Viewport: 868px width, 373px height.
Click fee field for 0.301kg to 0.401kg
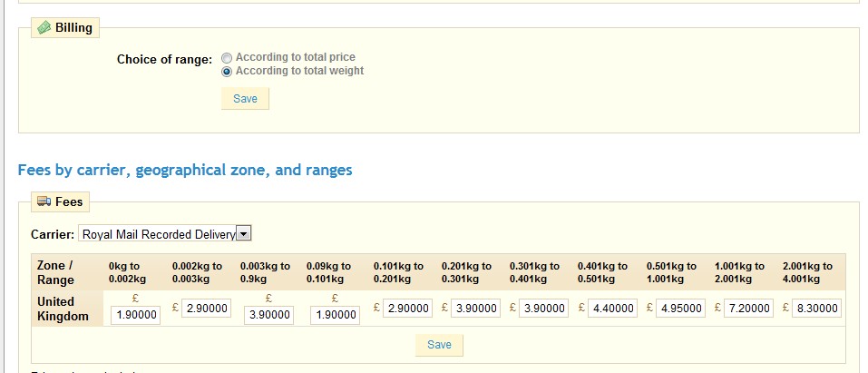click(543, 309)
